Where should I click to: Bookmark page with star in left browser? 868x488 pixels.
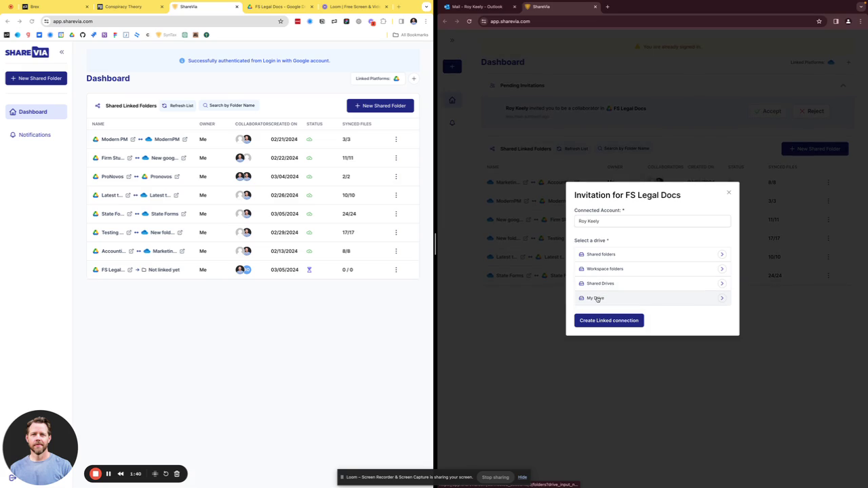point(281,21)
